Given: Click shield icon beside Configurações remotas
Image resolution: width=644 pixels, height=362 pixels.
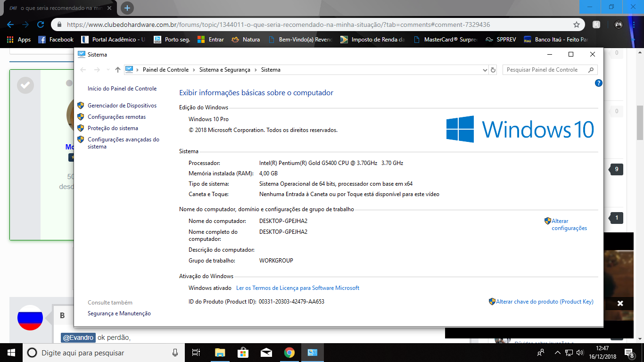Looking at the screenshot, I should (81, 117).
